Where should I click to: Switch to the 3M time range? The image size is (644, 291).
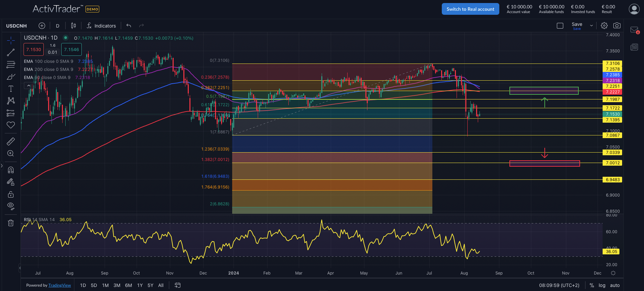point(117,285)
